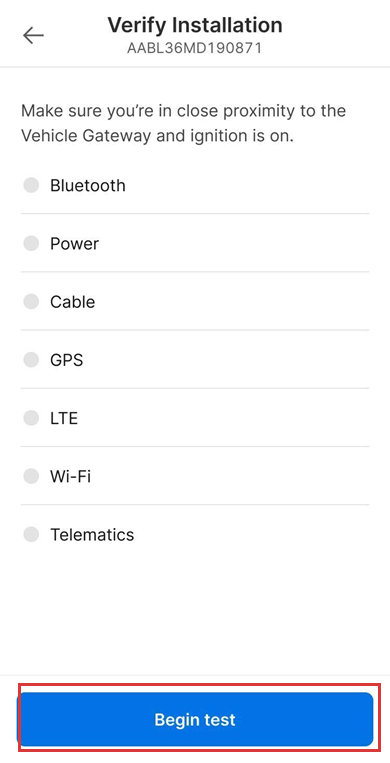390x763 pixels.
Task: Click the serial number AABL36MD190871
Action: [195, 48]
